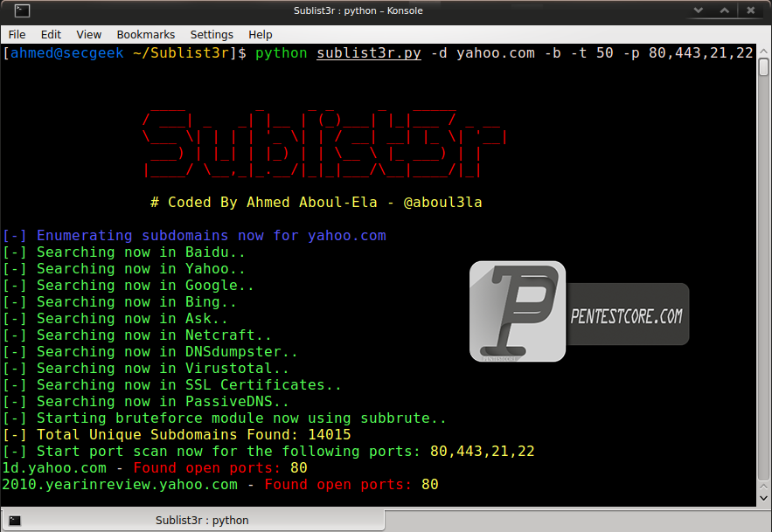Click the scrollbar down arrow at bottom
This screenshot has height=532, width=772.
(x=763, y=498)
